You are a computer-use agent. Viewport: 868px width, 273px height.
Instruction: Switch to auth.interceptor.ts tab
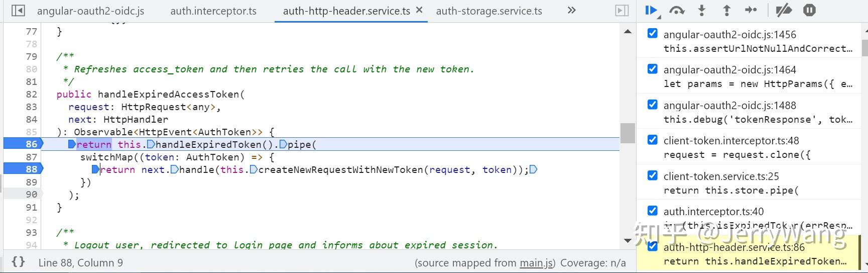click(x=213, y=11)
